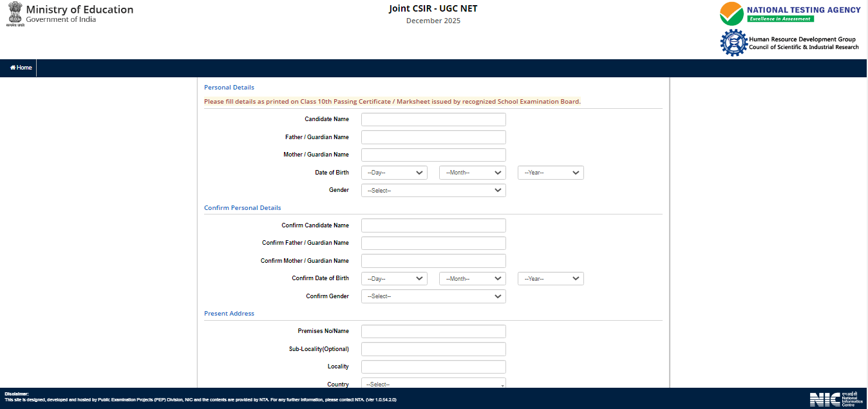
Task: Open the Date of Birth Year dropdown
Action: coord(551,173)
